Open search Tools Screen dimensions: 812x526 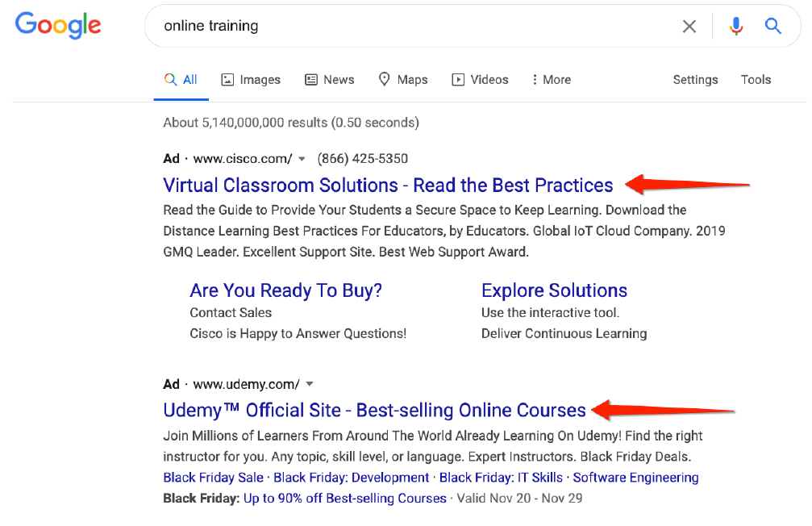point(756,80)
